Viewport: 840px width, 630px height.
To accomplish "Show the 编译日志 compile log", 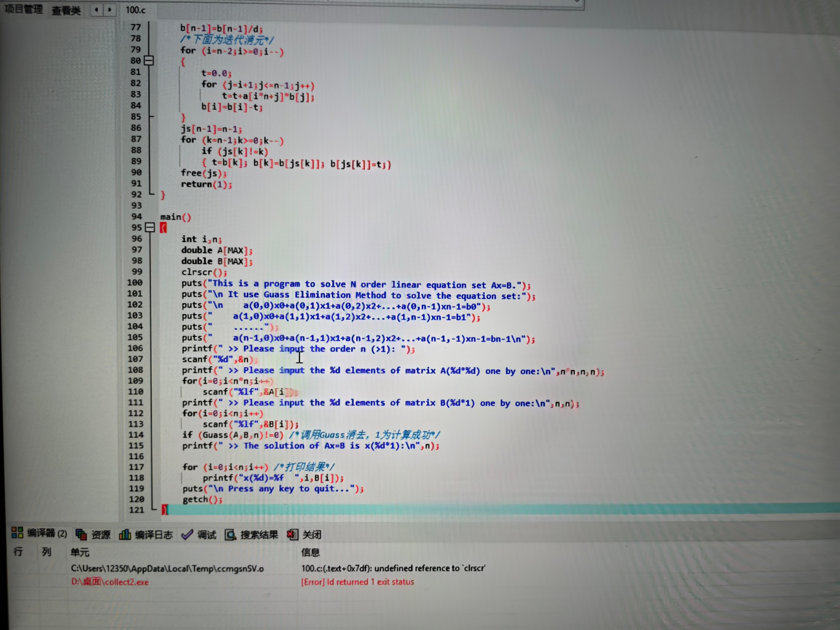I will coord(146,535).
